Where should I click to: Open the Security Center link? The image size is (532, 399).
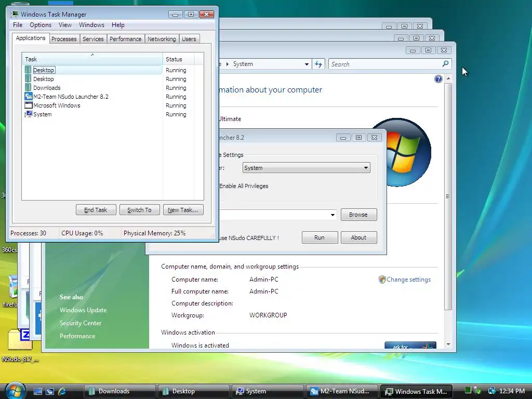[x=81, y=323]
